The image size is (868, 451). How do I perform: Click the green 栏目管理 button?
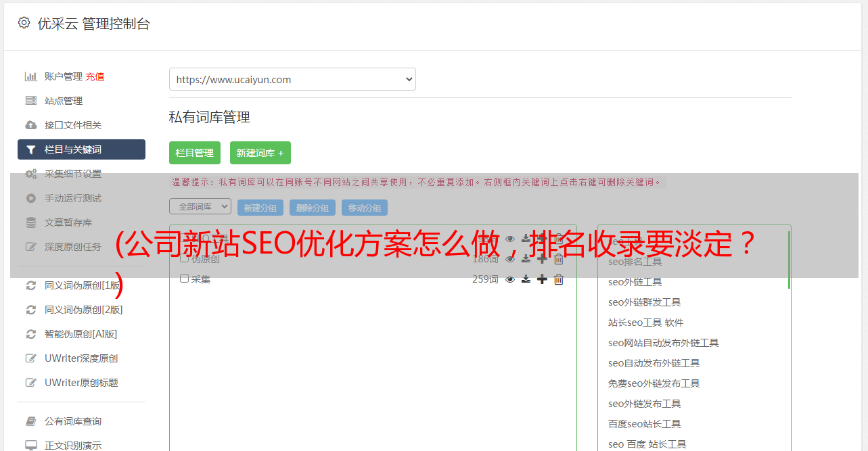pos(195,153)
